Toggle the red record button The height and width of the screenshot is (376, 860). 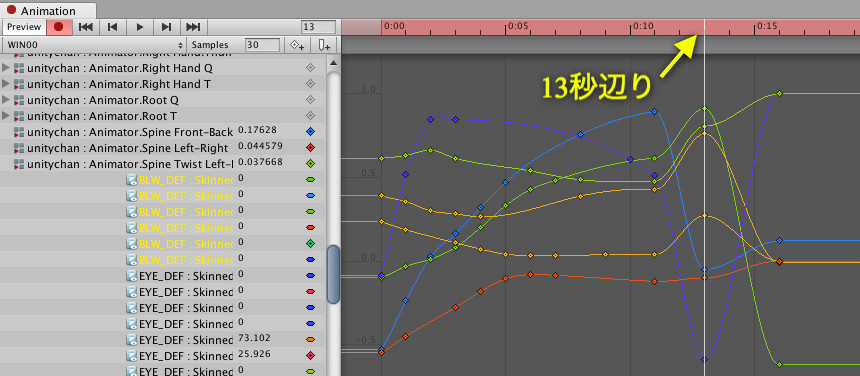pos(59,27)
